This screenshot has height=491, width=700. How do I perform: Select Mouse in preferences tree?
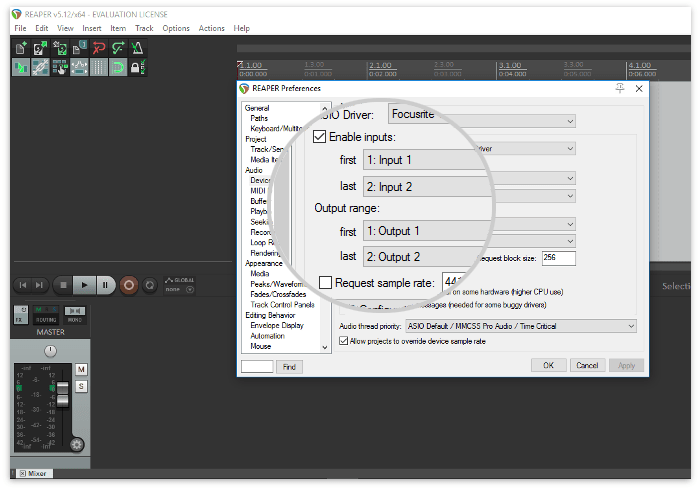pos(261,346)
